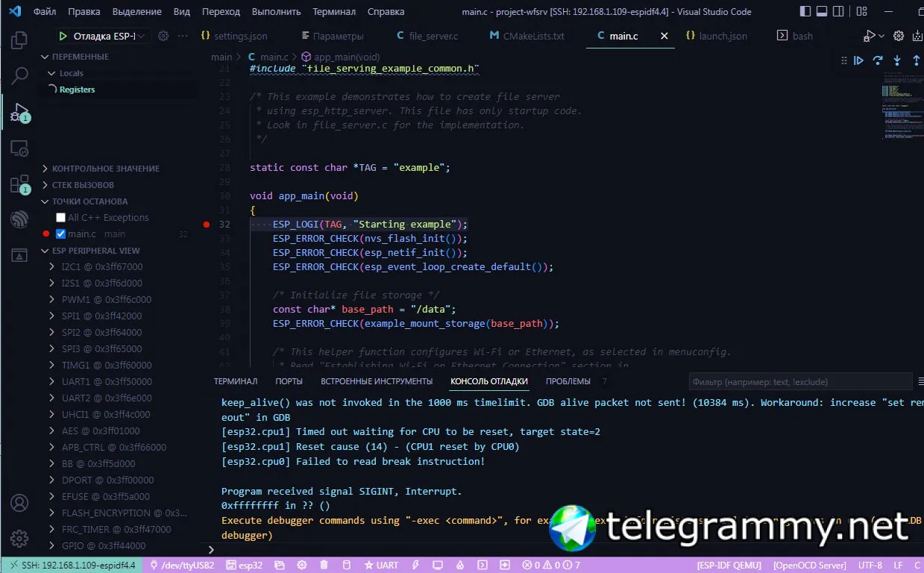Open launch.json via debug config gear
This screenshot has width=924, height=573.
point(163,36)
